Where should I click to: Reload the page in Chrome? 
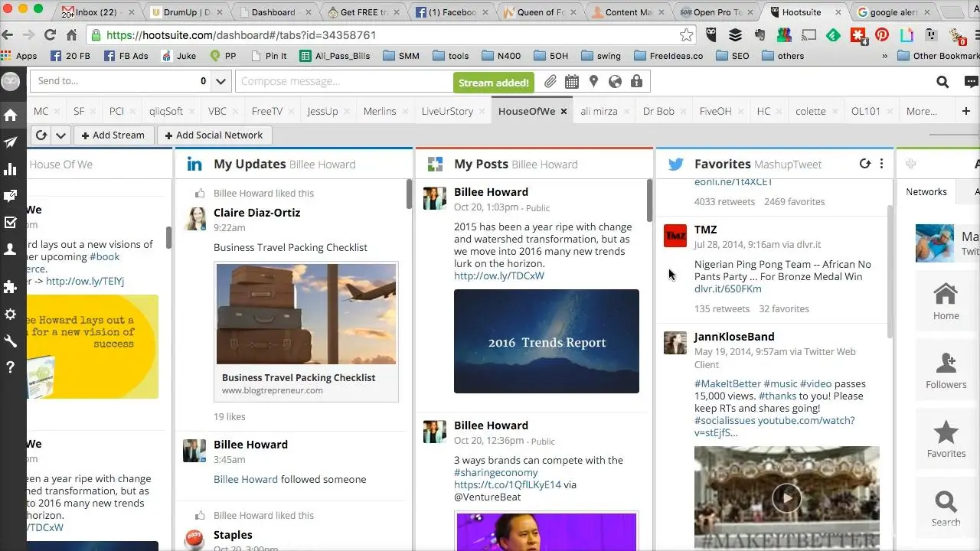50,35
